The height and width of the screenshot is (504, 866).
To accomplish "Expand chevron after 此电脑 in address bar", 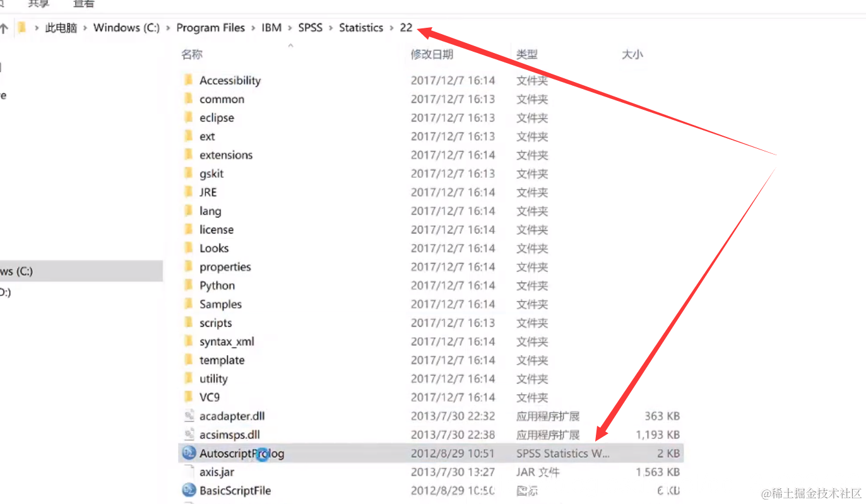I will 85,28.
